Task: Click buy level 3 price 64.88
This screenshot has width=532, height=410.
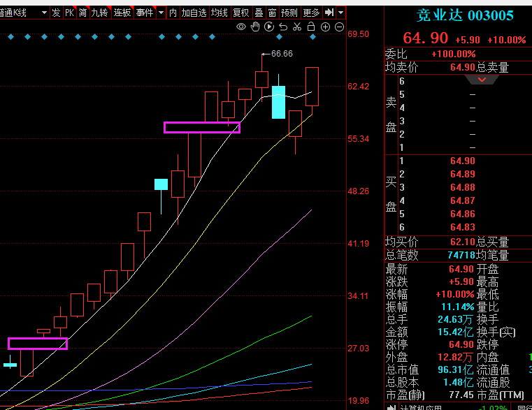Action: [463, 187]
